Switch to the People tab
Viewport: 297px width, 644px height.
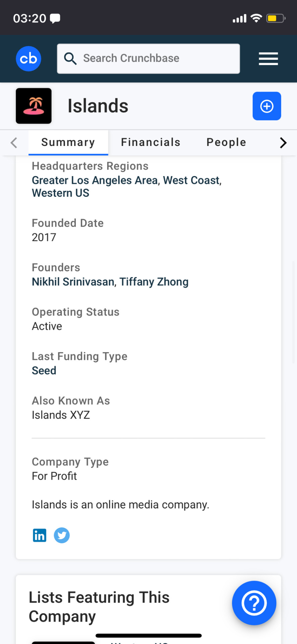tap(227, 142)
